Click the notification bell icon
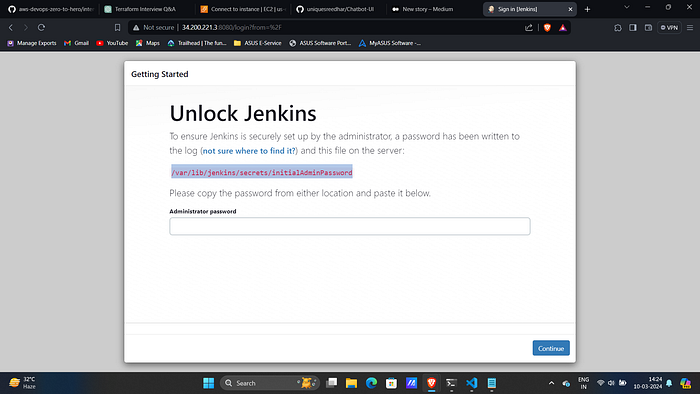700x394 pixels. coord(669,383)
